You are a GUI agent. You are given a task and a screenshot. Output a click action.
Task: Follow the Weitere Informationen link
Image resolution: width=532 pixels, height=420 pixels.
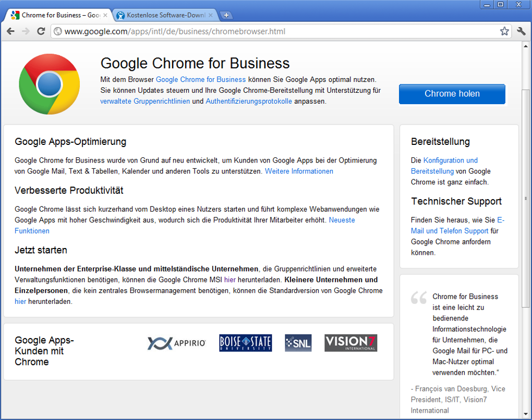click(x=299, y=171)
